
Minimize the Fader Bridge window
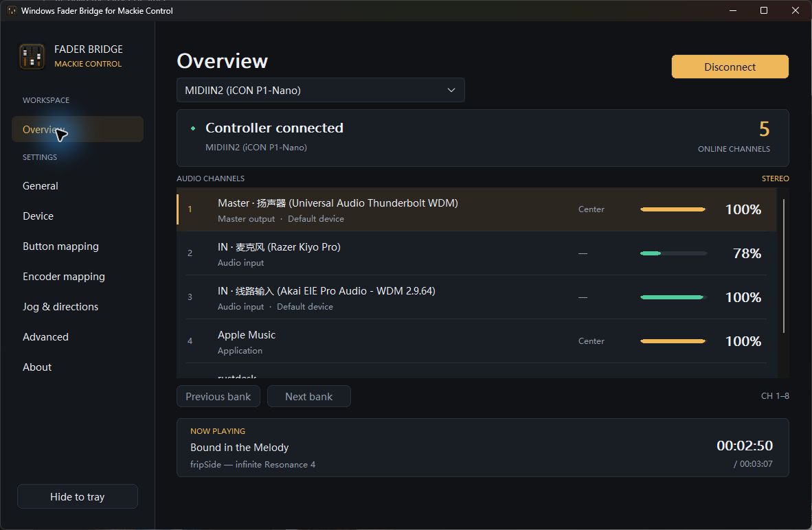733,10
